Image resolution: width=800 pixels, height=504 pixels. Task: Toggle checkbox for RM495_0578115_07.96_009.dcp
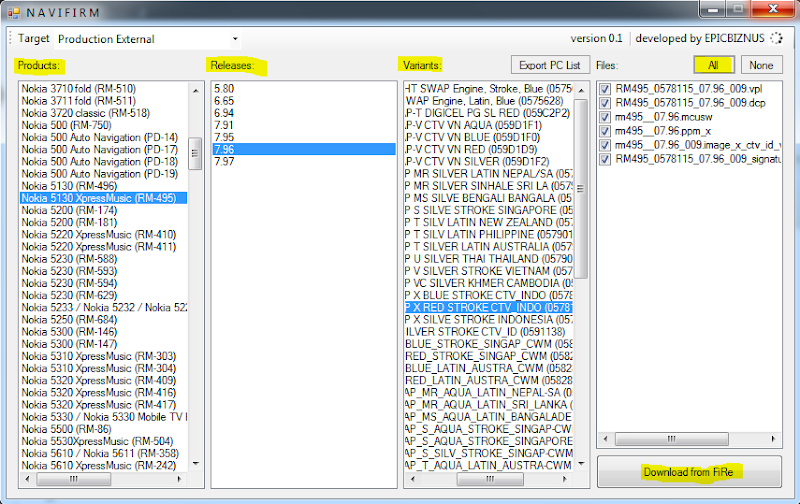[605, 103]
